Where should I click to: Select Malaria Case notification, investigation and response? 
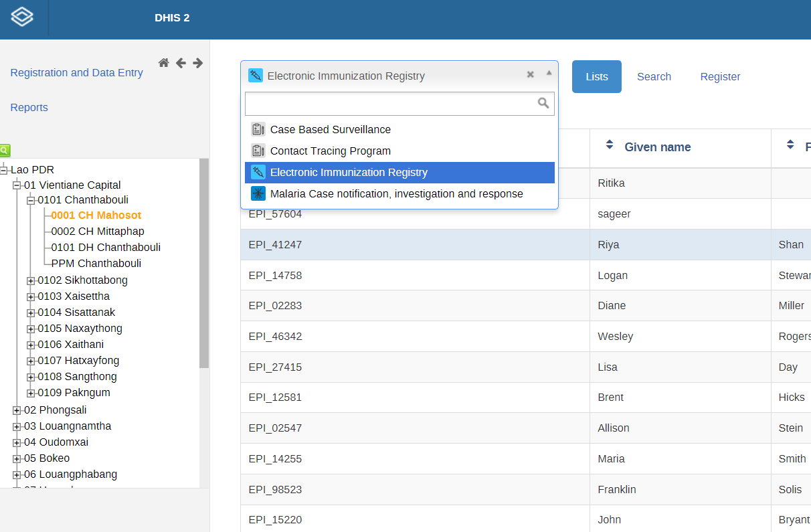tap(399, 194)
